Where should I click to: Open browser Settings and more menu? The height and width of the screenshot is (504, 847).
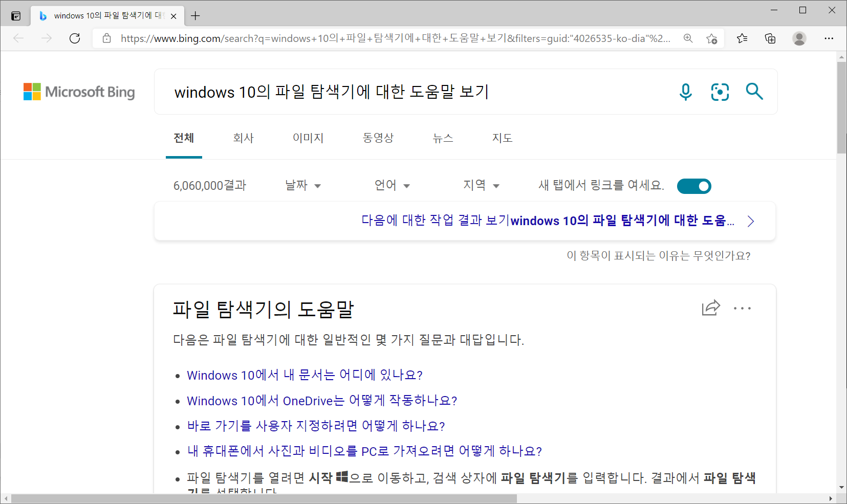coord(829,38)
